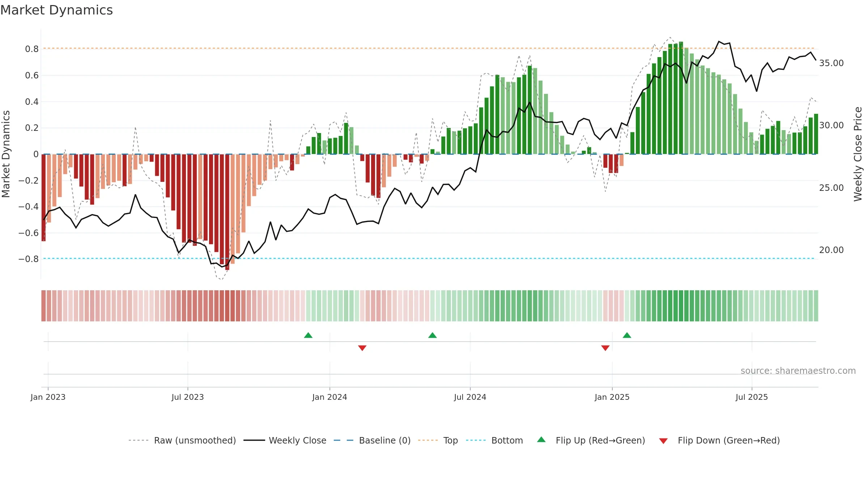Click the 0.6 left axis label
The image size is (868, 488).
[32, 75]
